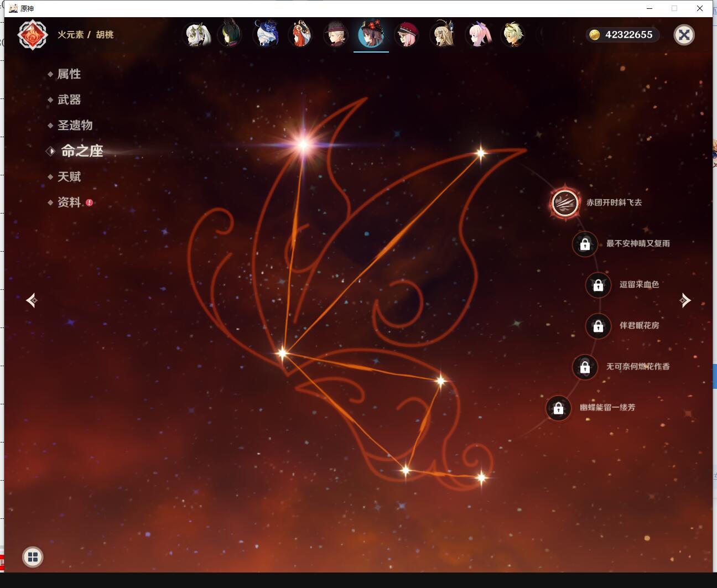This screenshot has width=717, height=588.
Task: Select the avatar with long pink ponytail
Action: pyautogui.click(x=477, y=35)
